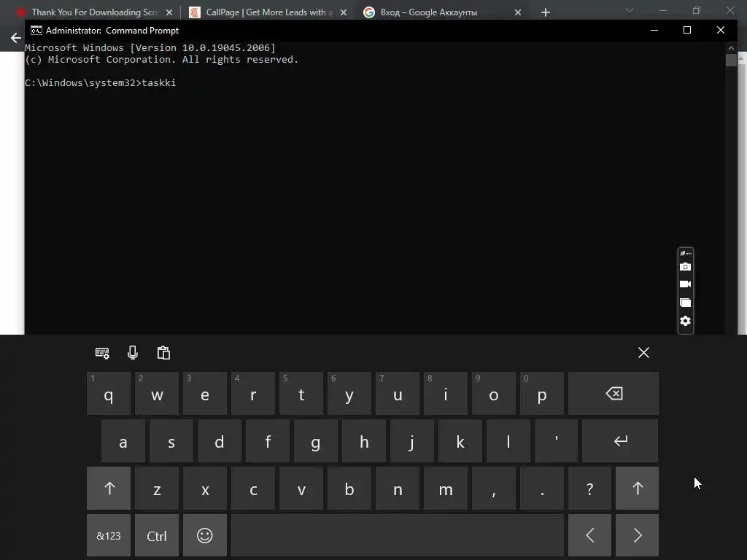Tap the period key
Image resolution: width=747 pixels, height=560 pixels.
(542, 488)
